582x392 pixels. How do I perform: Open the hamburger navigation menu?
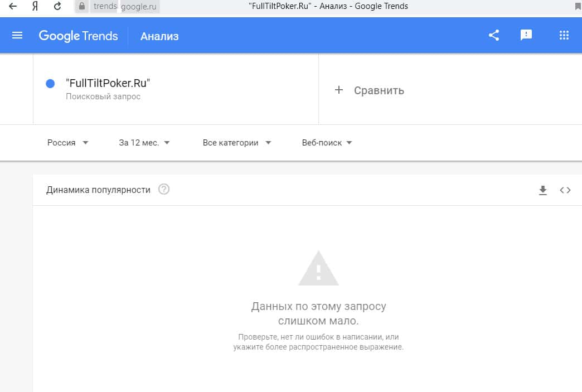coord(17,35)
